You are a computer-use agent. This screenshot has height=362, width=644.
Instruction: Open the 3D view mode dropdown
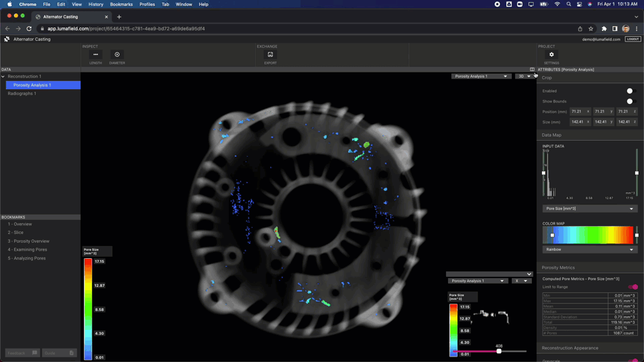click(524, 76)
